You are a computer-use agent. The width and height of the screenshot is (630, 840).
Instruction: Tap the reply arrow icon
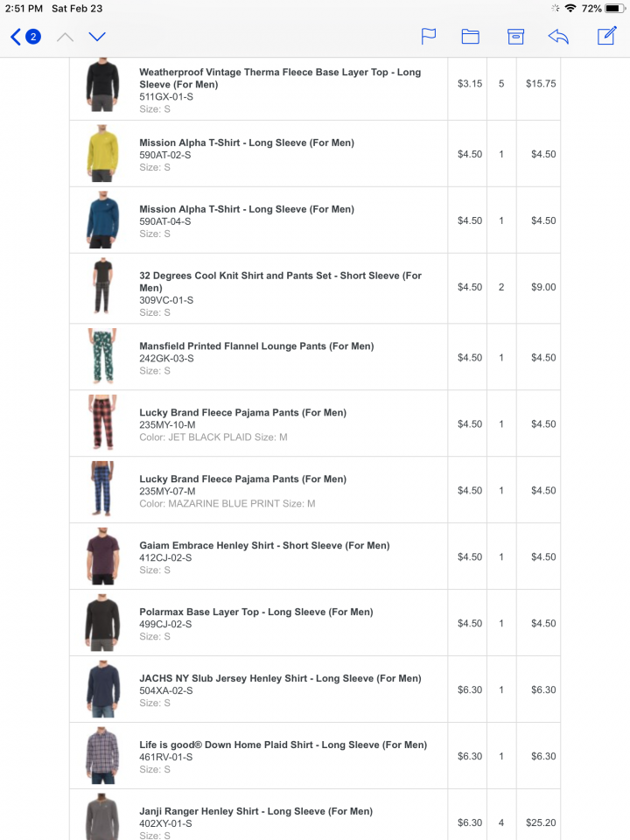(558, 37)
